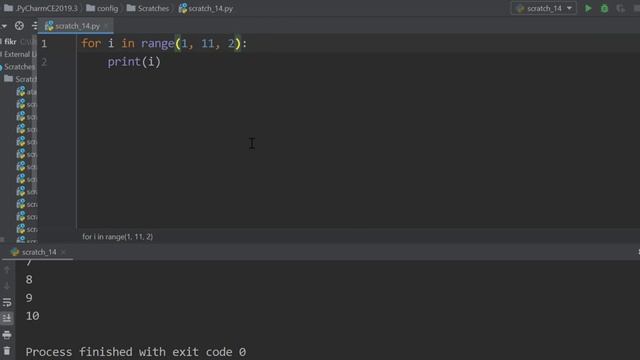Clear console output with trash icon
This screenshot has height=360, width=640.
click(x=7, y=351)
